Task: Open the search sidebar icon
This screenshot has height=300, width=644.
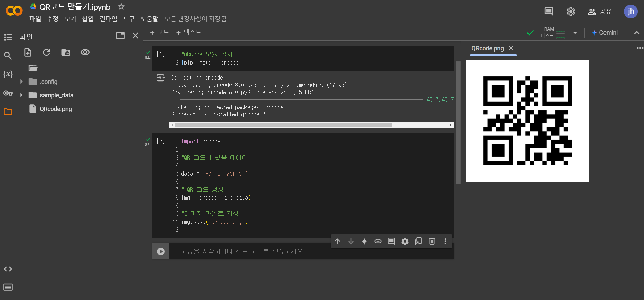Action: (x=8, y=55)
